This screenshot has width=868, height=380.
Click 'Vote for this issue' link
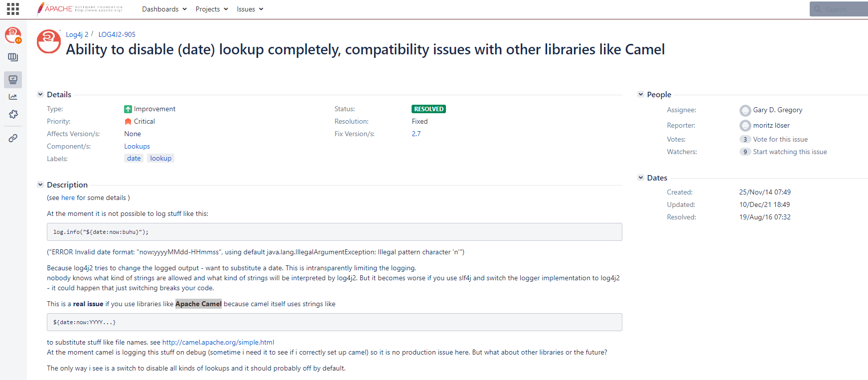point(780,139)
